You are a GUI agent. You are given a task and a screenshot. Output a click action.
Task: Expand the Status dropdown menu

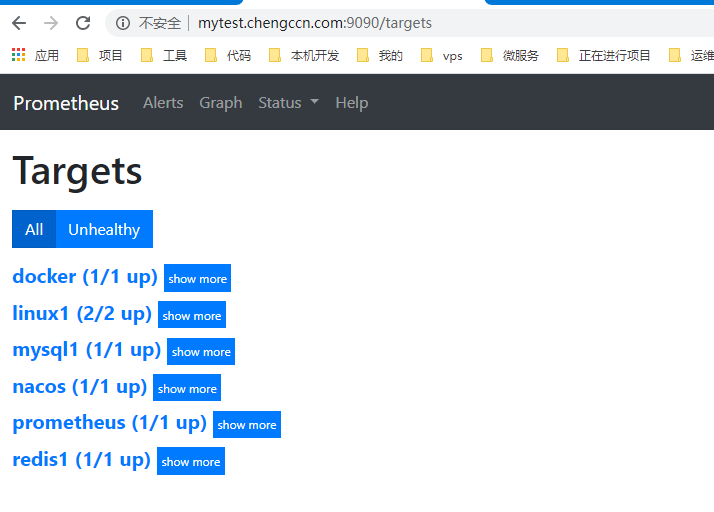coord(288,102)
